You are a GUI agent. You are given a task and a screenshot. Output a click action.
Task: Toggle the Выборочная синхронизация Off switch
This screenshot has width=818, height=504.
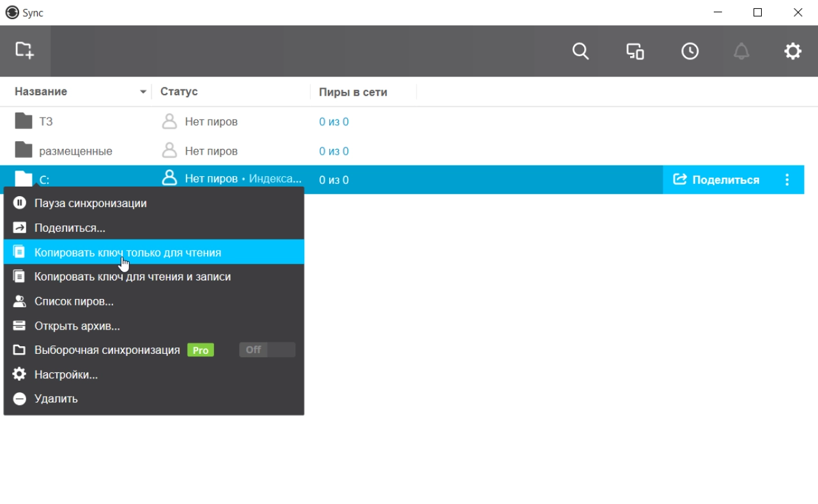[x=267, y=349]
